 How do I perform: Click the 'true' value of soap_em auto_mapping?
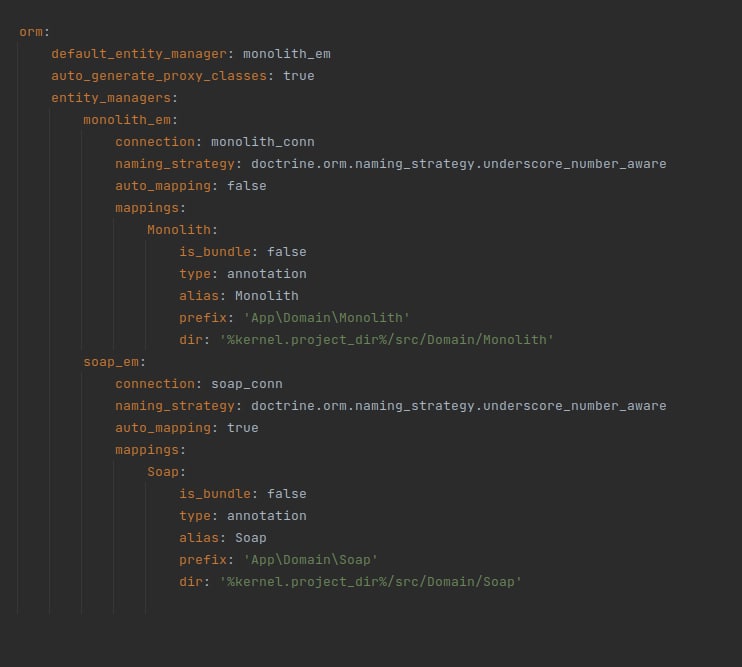pos(243,428)
